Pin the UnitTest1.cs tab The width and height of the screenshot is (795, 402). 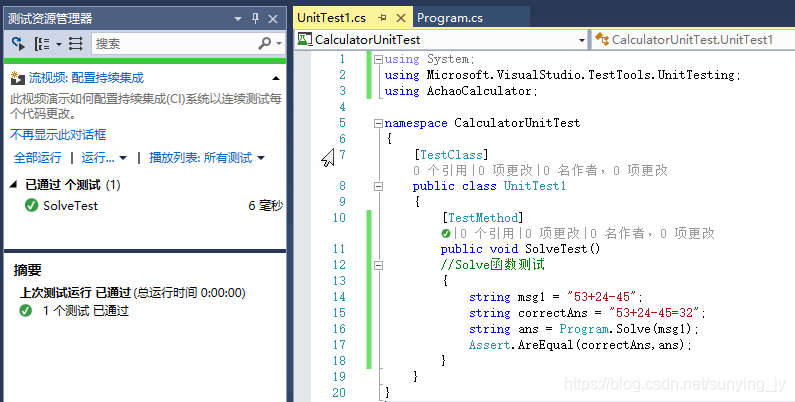point(383,18)
